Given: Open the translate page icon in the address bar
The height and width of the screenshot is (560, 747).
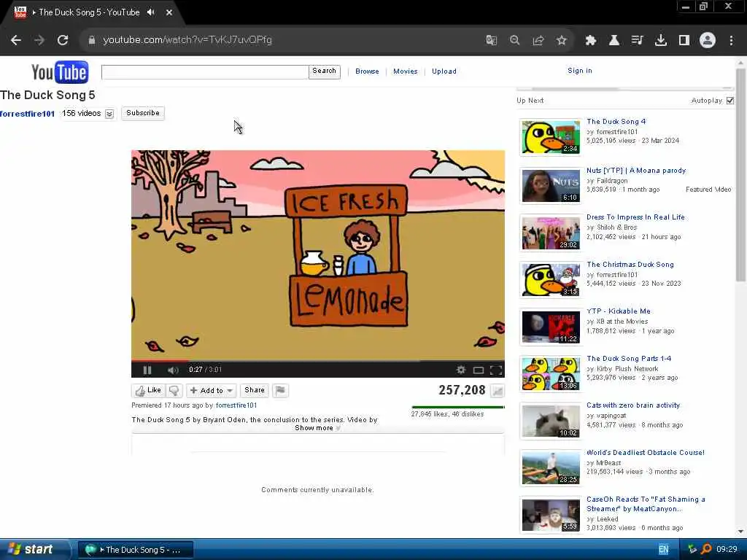Looking at the screenshot, I should click(491, 40).
